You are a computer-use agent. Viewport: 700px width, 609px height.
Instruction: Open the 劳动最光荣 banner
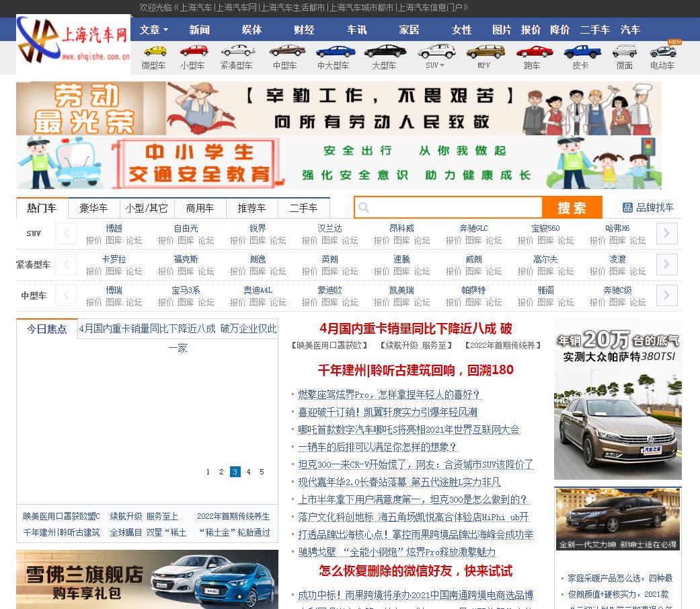tap(339, 108)
